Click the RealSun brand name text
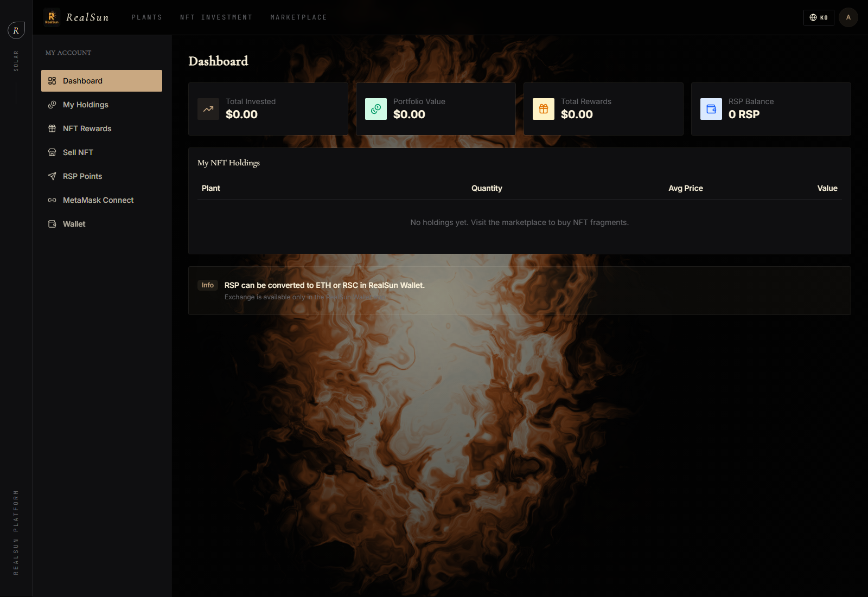Screen dimensions: 868x597 tap(87, 17)
